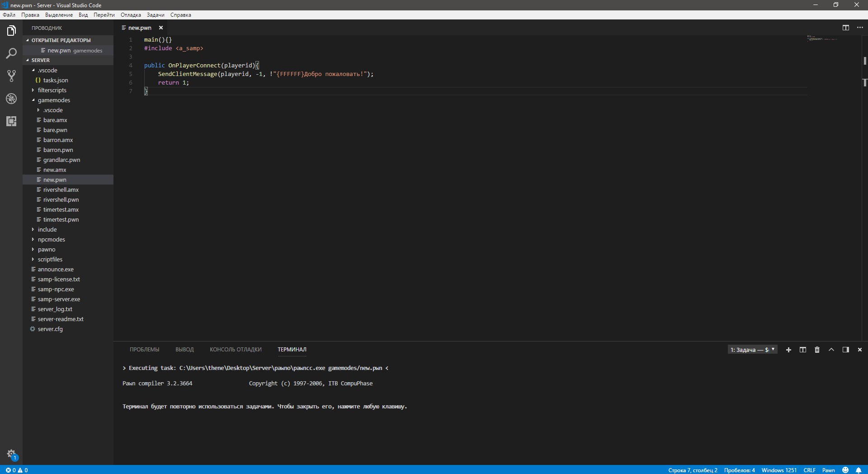This screenshot has width=868, height=474.
Task: Open server.cfg in the file tree
Action: 50,329
